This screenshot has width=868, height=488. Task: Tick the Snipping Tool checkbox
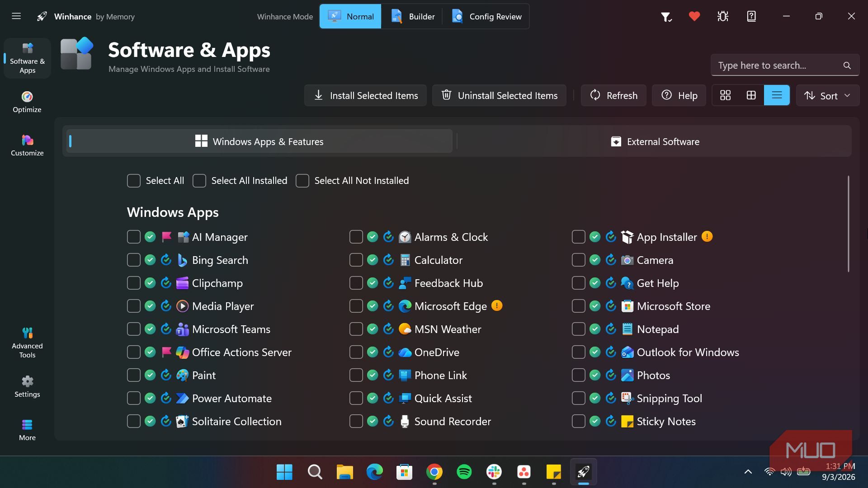(x=579, y=398)
